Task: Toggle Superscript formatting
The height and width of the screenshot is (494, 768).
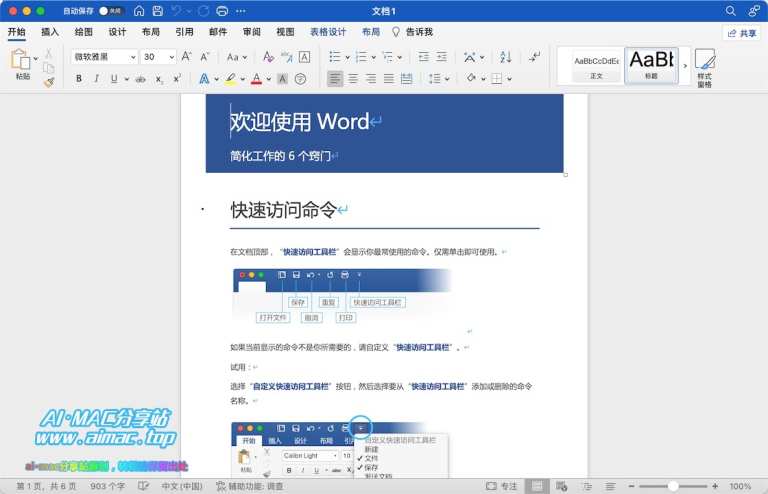Action: click(x=177, y=78)
